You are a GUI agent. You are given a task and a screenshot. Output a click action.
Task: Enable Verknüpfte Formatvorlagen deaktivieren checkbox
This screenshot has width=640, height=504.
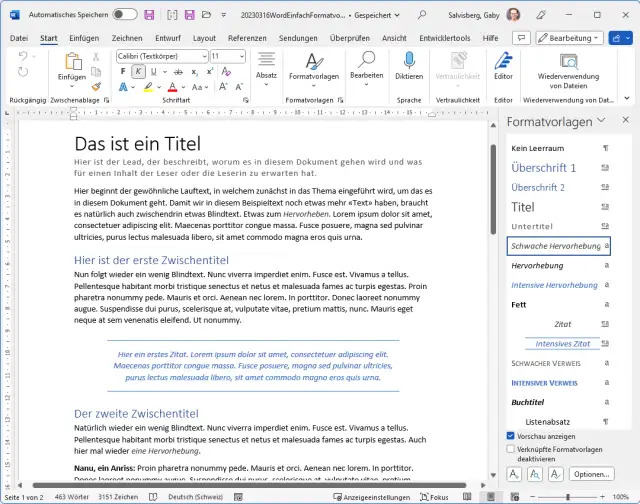click(511, 450)
